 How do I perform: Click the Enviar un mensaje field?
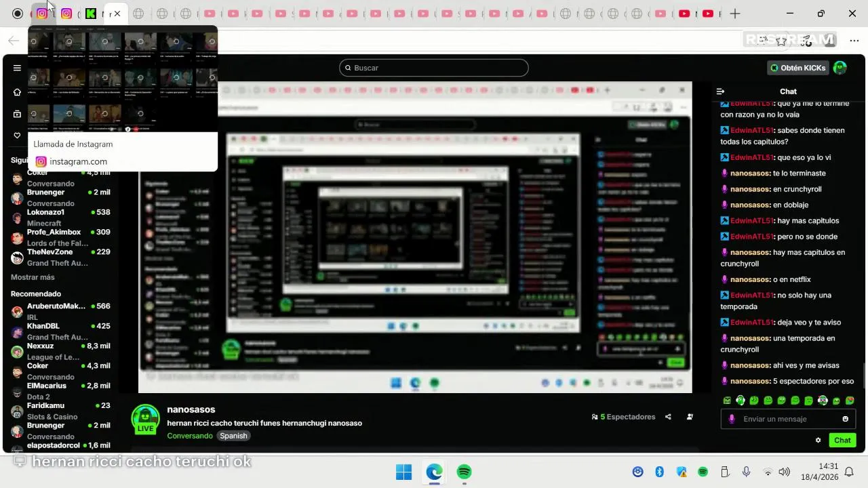pos(788,419)
